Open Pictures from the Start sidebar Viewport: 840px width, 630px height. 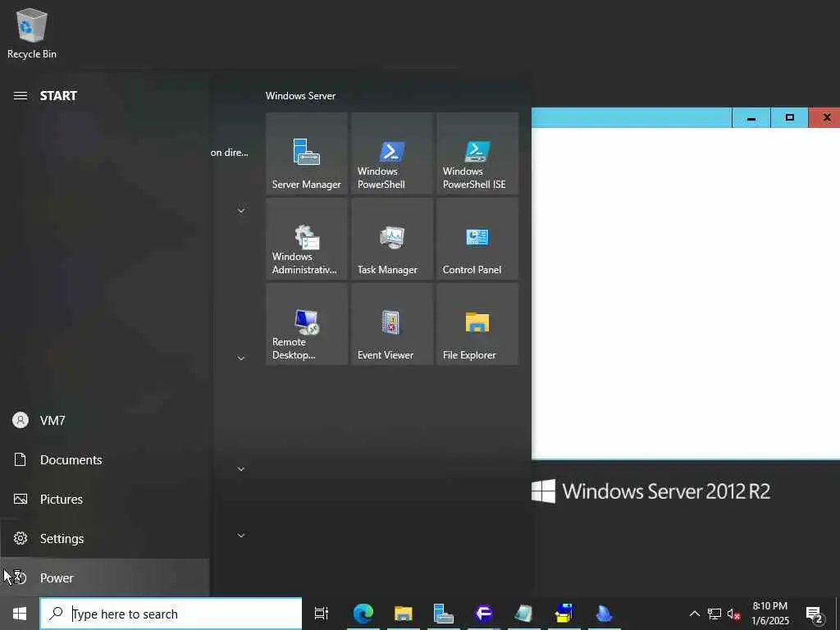coord(104,500)
